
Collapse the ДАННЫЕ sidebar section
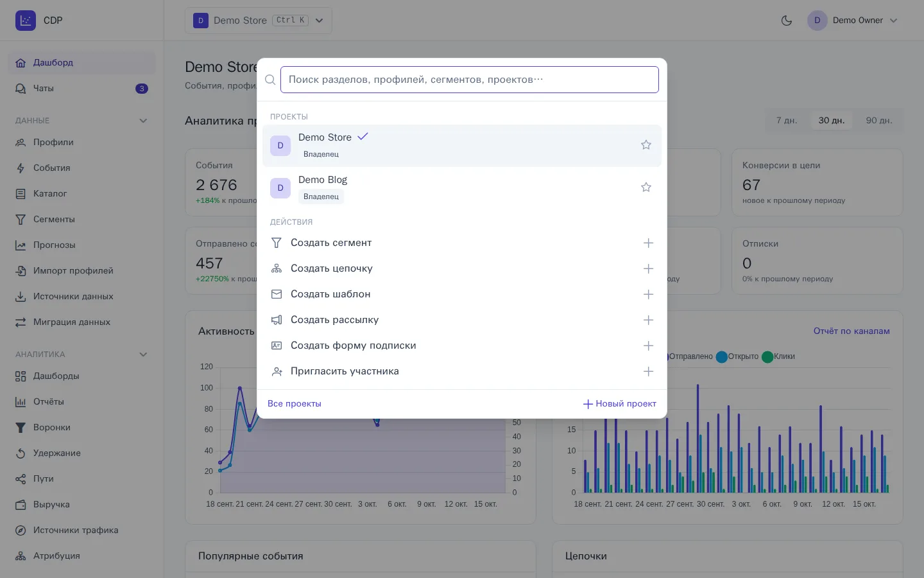[143, 121]
